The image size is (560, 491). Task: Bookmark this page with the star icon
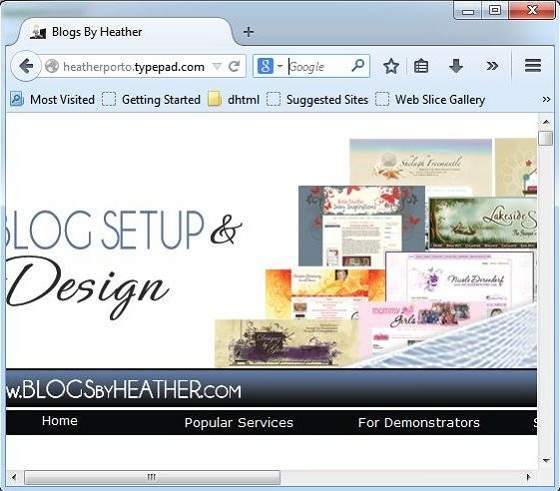click(391, 66)
